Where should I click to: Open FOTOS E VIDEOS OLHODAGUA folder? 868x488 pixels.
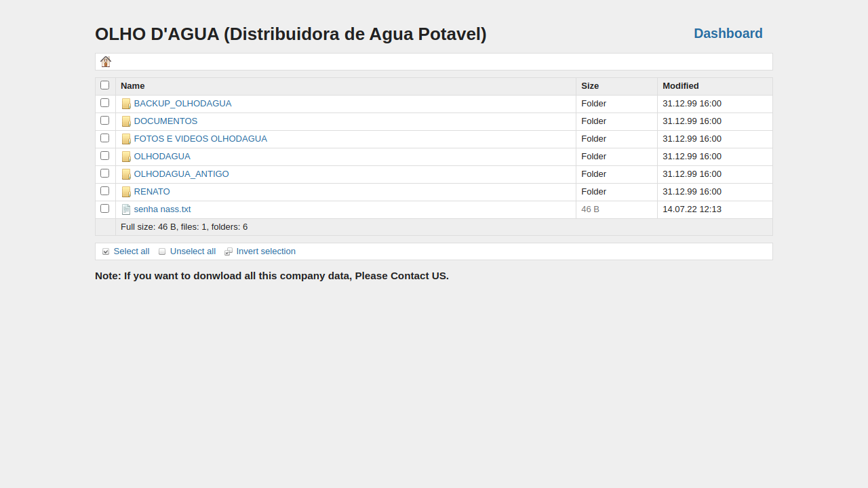pyautogui.click(x=201, y=139)
